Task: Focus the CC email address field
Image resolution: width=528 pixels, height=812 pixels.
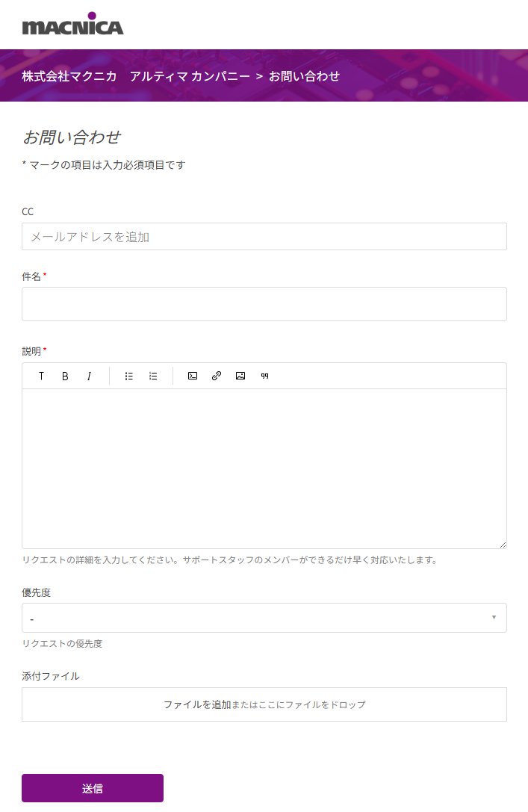Action: coord(264,237)
